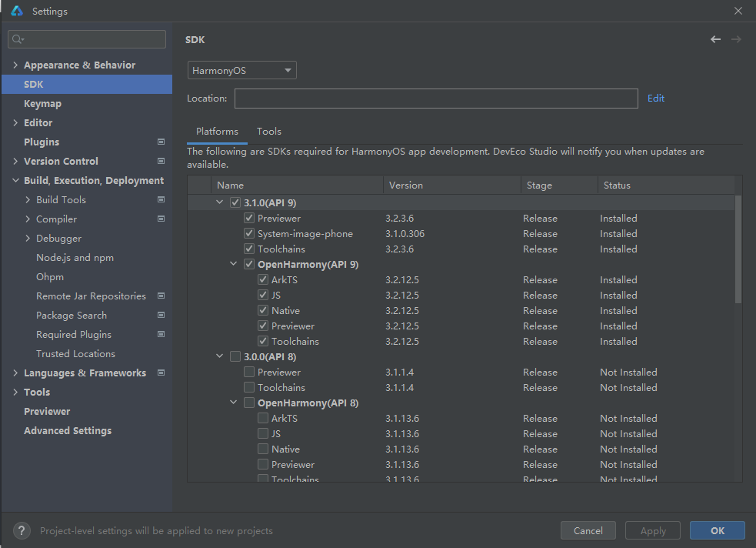Expand the Editor section
The height and width of the screenshot is (548, 756).
[x=15, y=122]
